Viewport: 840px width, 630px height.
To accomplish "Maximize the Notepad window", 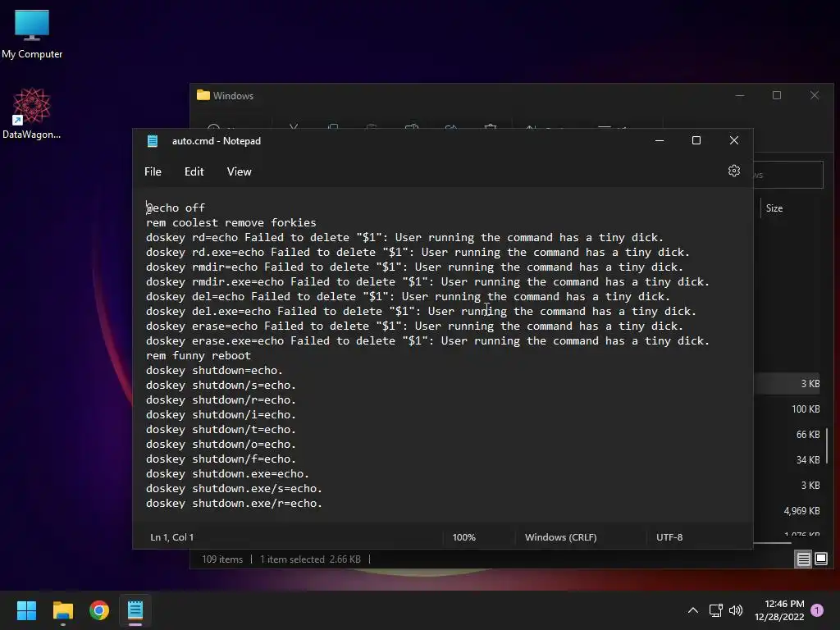I will pyautogui.click(x=696, y=140).
